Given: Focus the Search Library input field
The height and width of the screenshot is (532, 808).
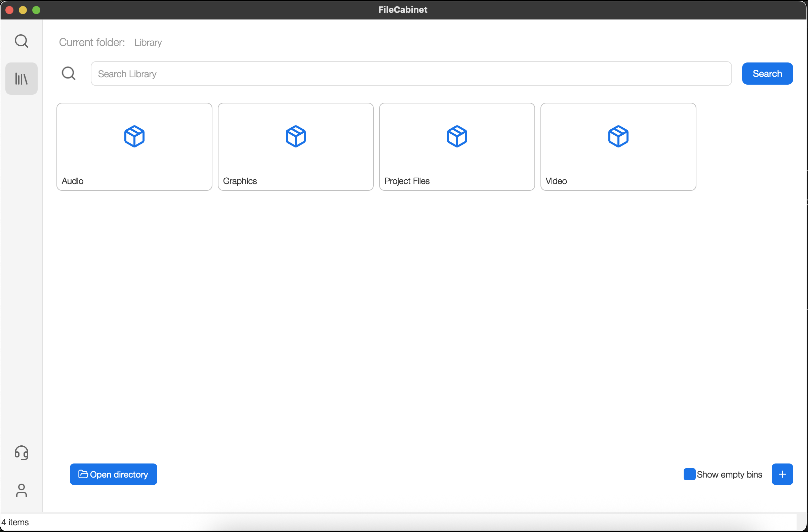Looking at the screenshot, I should click(411, 74).
